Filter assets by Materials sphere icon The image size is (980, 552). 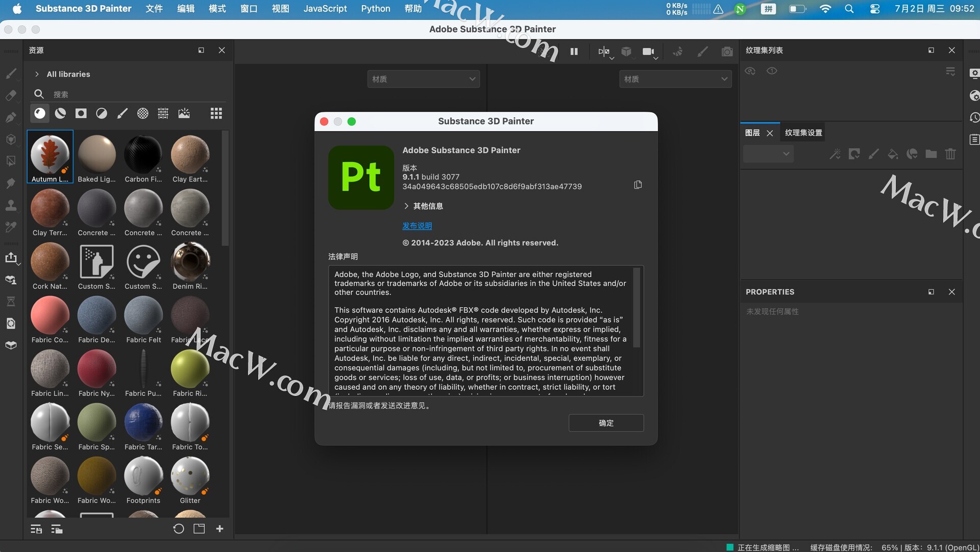click(x=40, y=113)
